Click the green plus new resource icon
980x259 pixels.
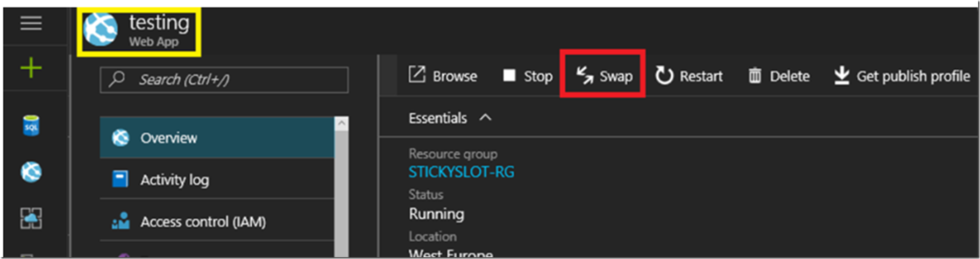[31, 68]
